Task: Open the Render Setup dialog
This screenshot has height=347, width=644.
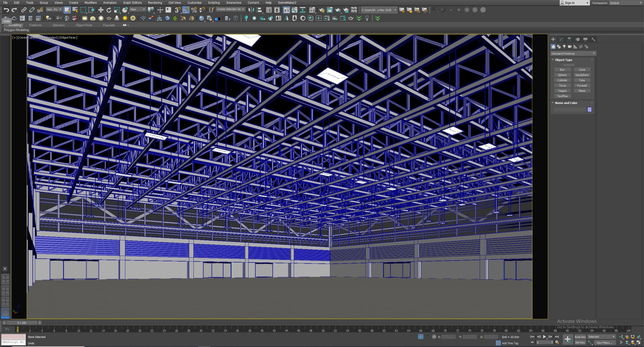Action: [322, 10]
